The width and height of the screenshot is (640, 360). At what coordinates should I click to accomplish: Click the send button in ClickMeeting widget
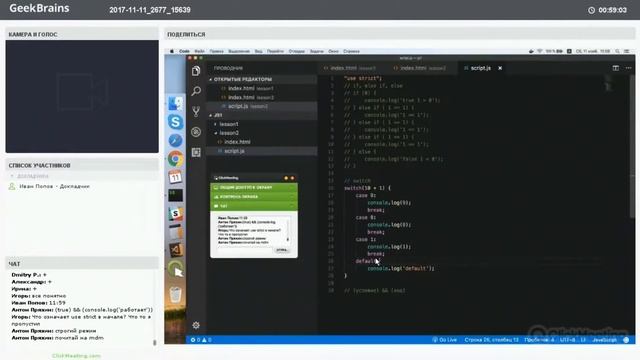point(282,250)
